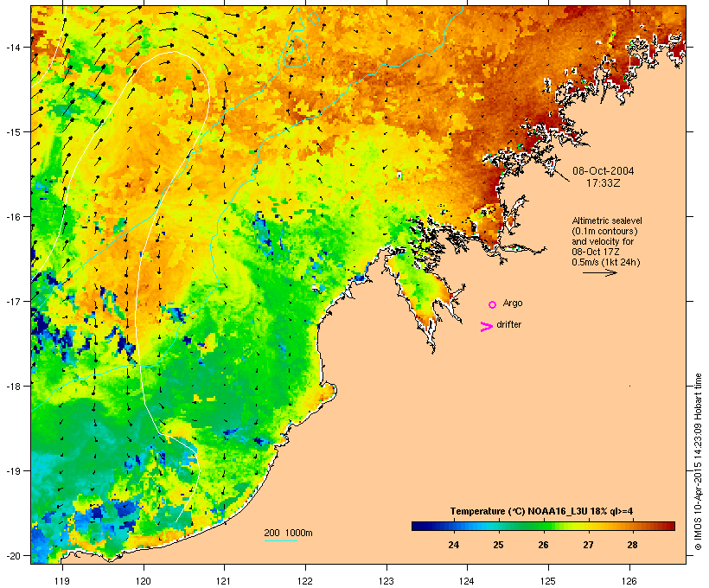This screenshot has width=709, height=588.
Task: Click the temperature color scale bar
Action: 543,526
